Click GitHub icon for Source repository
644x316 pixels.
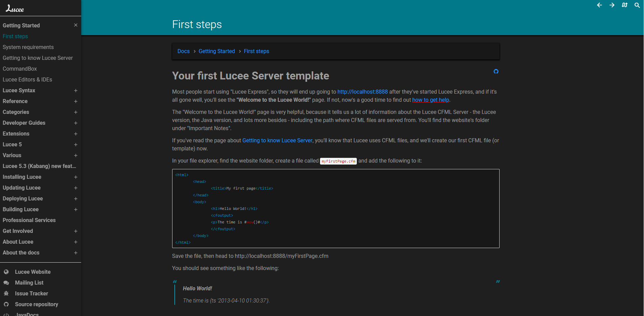click(x=6, y=304)
